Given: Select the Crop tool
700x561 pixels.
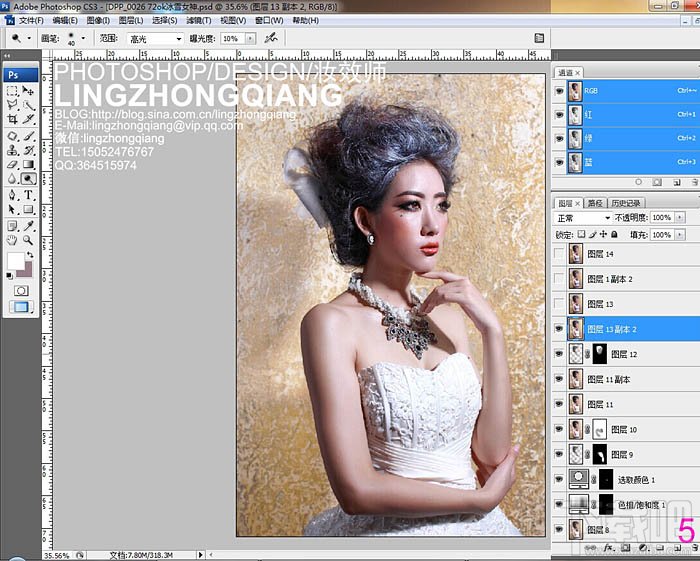Looking at the screenshot, I should click(x=12, y=119).
